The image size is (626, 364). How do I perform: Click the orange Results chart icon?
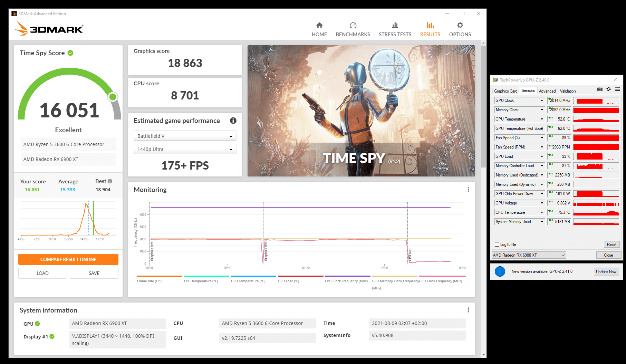[x=430, y=25]
